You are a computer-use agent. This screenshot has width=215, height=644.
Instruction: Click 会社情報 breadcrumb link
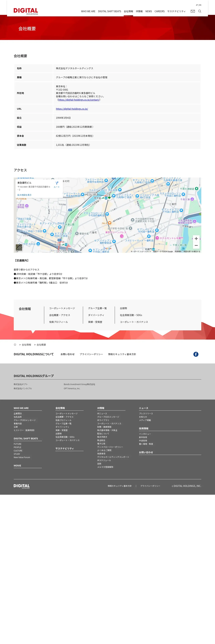pyautogui.click(x=26, y=345)
